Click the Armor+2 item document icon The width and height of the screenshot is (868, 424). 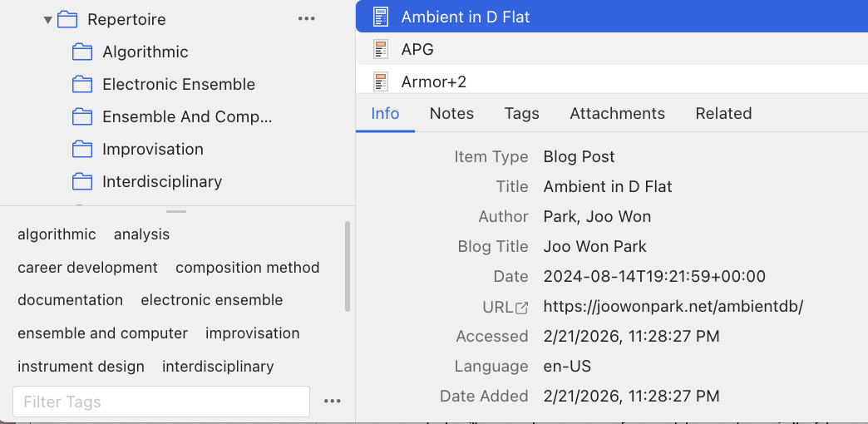tap(381, 81)
